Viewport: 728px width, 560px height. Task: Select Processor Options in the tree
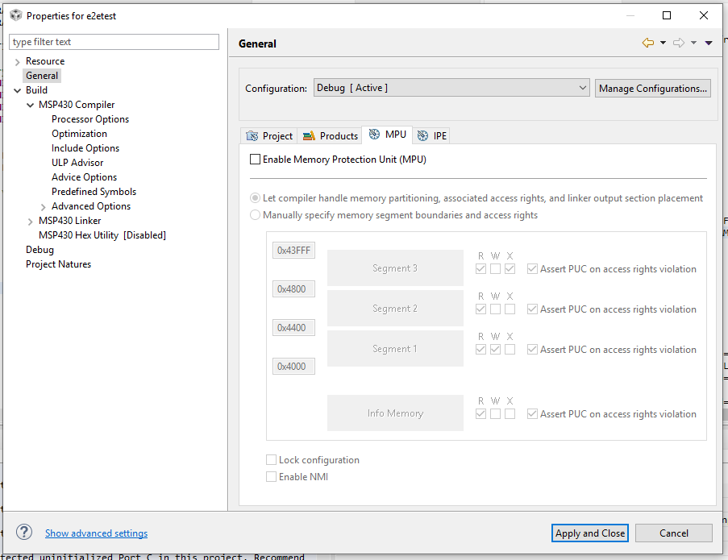click(x=90, y=119)
